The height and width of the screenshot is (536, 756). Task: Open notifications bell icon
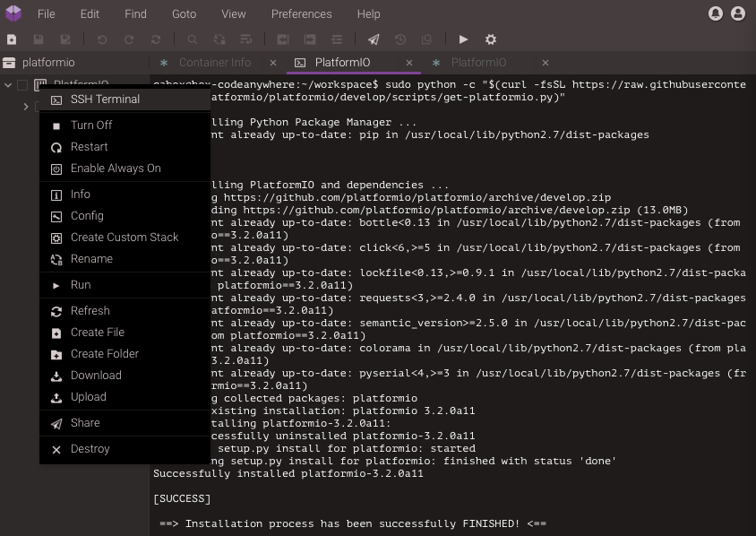(x=716, y=13)
